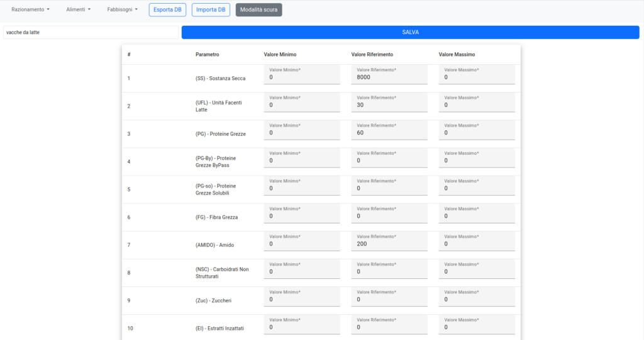Click the Esporta DB button
Image resolution: width=644 pixels, height=340 pixels.
coord(167,9)
